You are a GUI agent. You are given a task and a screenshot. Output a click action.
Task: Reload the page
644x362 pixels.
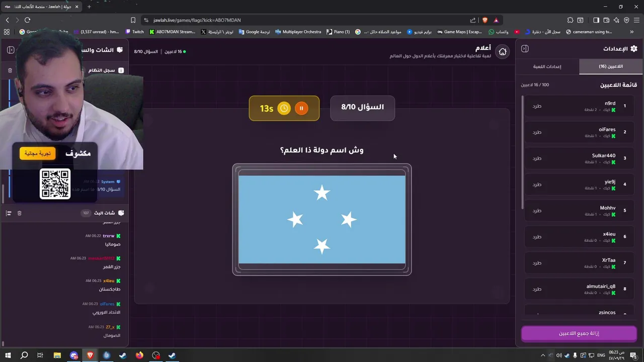click(x=27, y=20)
